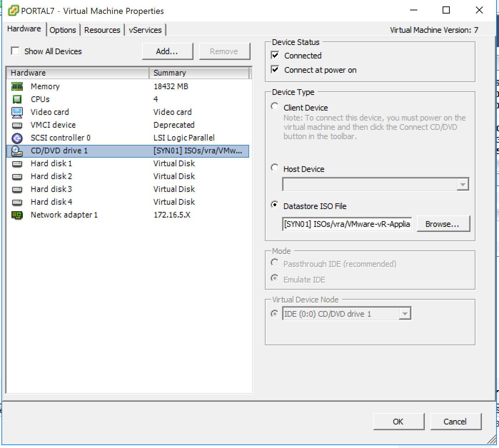Click the Remove button

pyautogui.click(x=224, y=51)
